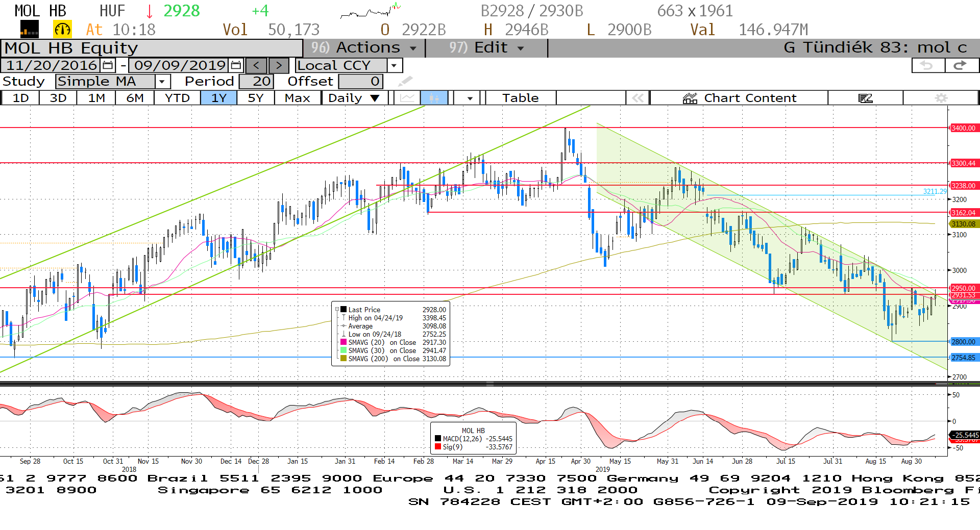This screenshot has width=980, height=530.
Task: Click the Low marker icon in legend
Action: tap(344, 334)
